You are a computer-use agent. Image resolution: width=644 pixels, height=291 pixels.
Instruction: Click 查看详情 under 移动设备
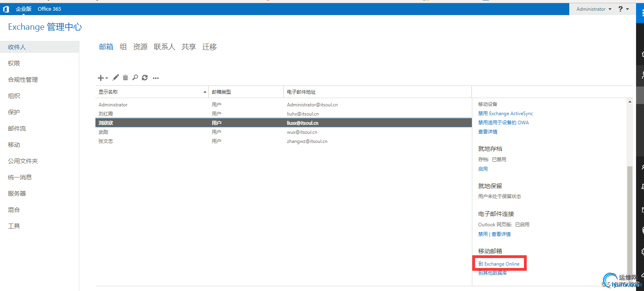coord(488,132)
